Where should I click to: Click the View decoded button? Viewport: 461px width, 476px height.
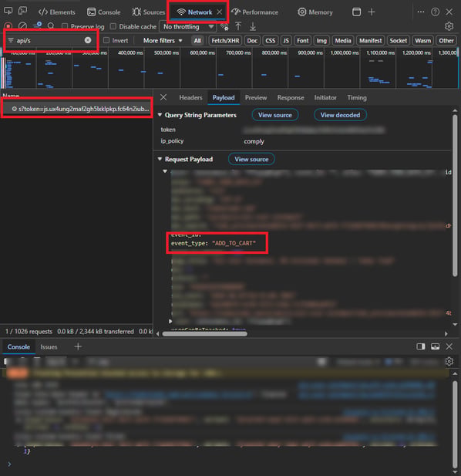click(340, 115)
